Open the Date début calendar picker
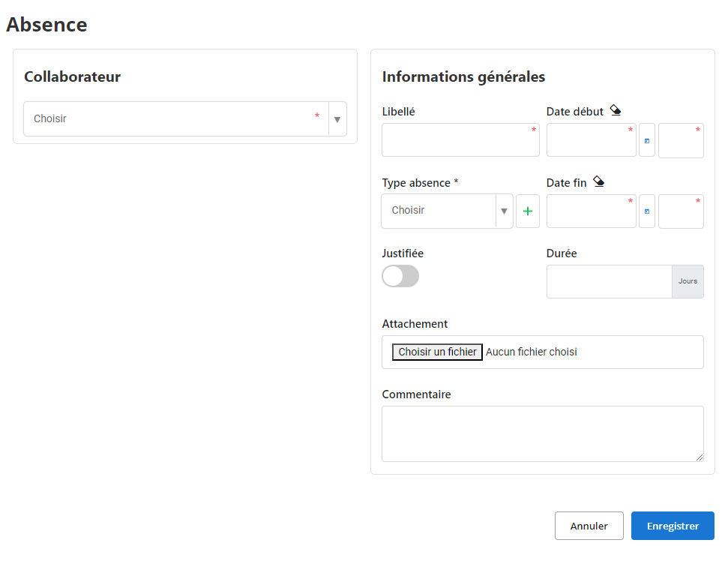 click(x=647, y=140)
